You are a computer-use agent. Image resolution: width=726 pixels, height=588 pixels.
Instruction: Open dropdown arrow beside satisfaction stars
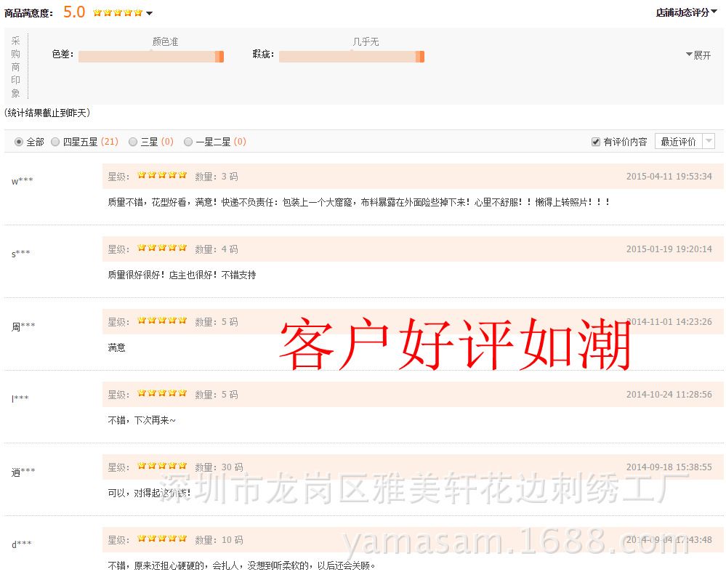[150, 13]
